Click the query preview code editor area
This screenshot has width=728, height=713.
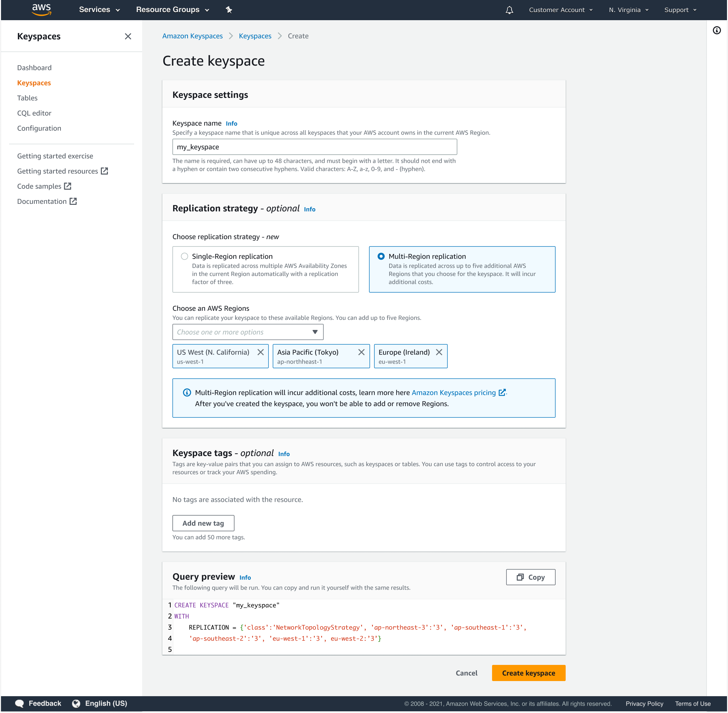[364, 627]
